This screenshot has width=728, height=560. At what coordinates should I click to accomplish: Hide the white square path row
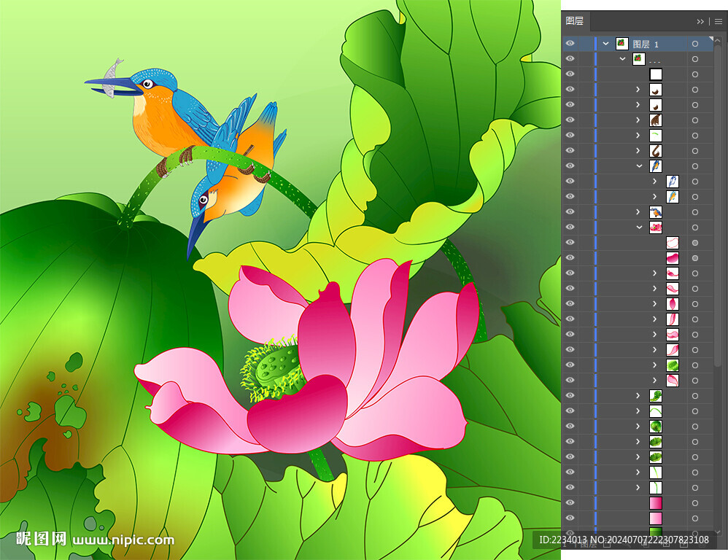click(x=570, y=74)
